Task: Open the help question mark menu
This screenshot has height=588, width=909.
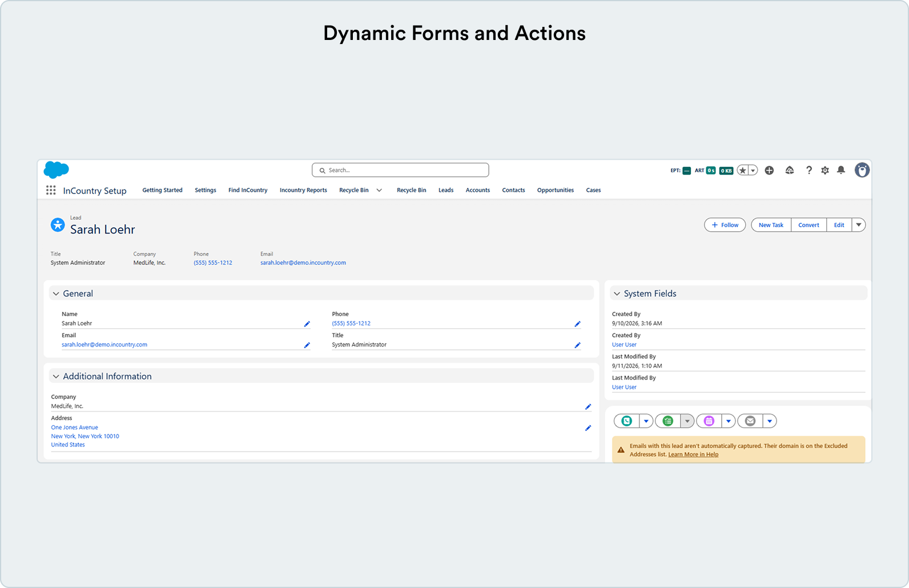Action: [809, 170]
